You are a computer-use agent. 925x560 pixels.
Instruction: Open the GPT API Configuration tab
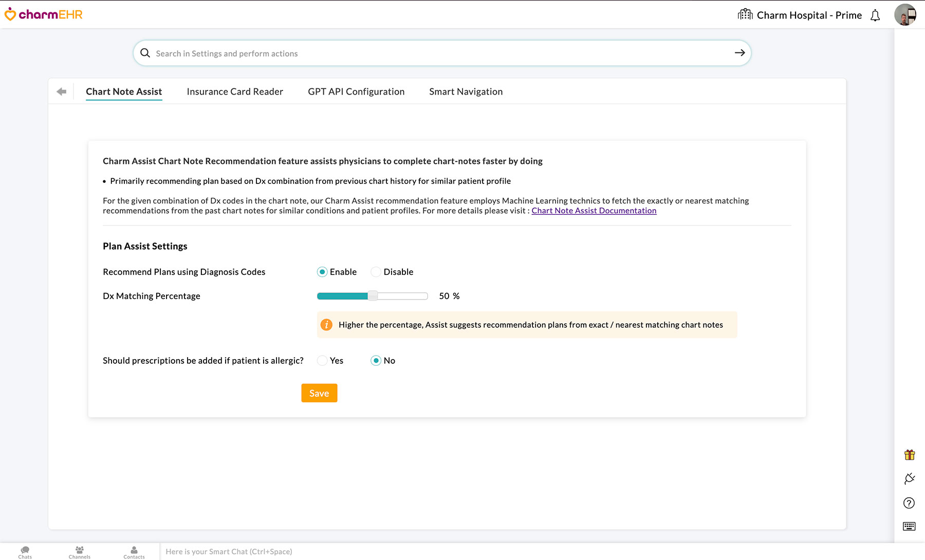click(x=356, y=91)
